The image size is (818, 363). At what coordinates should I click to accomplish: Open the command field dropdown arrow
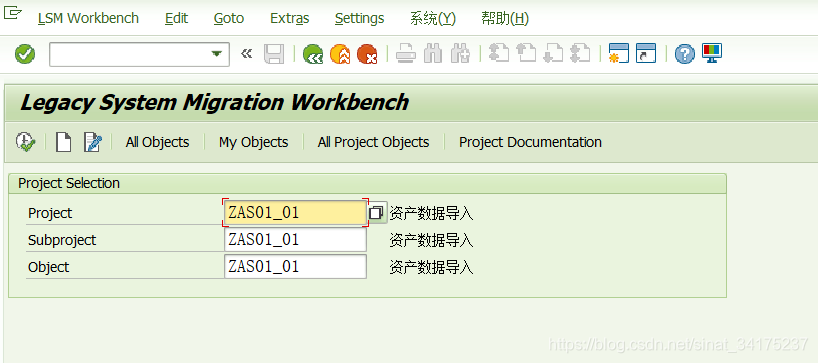pyautogui.click(x=216, y=54)
